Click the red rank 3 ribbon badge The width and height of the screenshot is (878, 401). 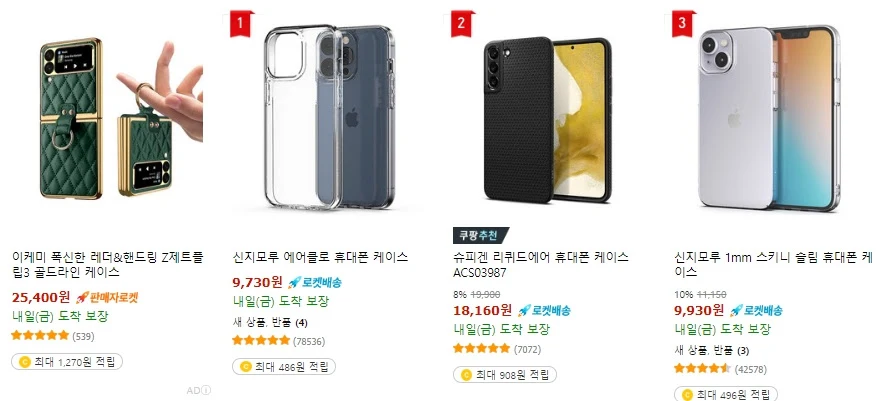[682, 24]
